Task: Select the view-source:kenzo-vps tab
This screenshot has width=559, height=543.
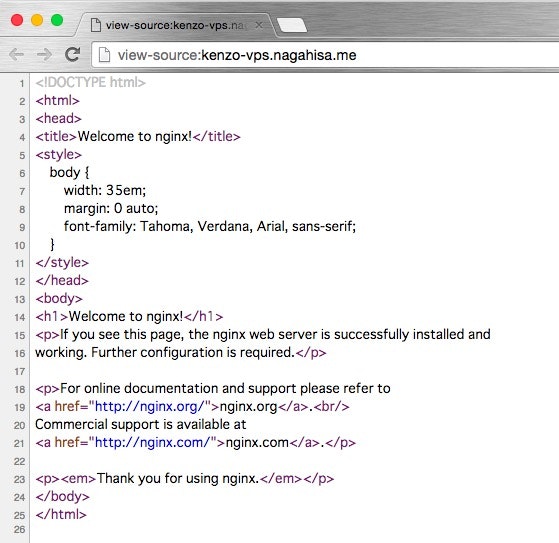Action: 174,25
